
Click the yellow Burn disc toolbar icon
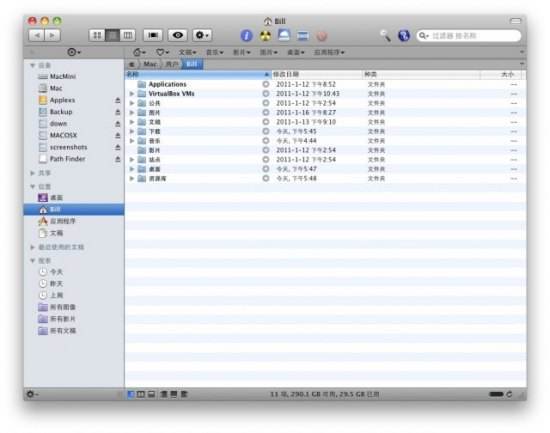[266, 35]
